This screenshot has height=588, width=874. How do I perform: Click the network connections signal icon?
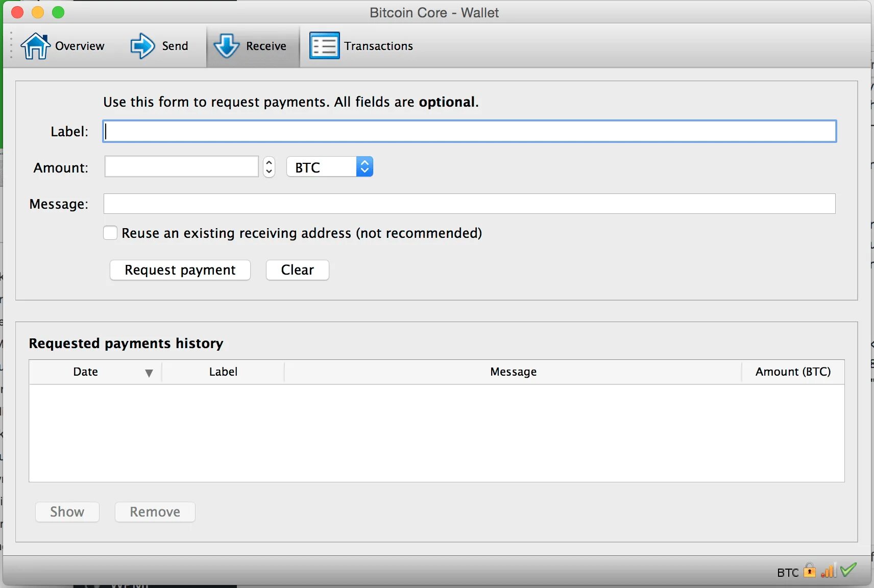tap(828, 571)
